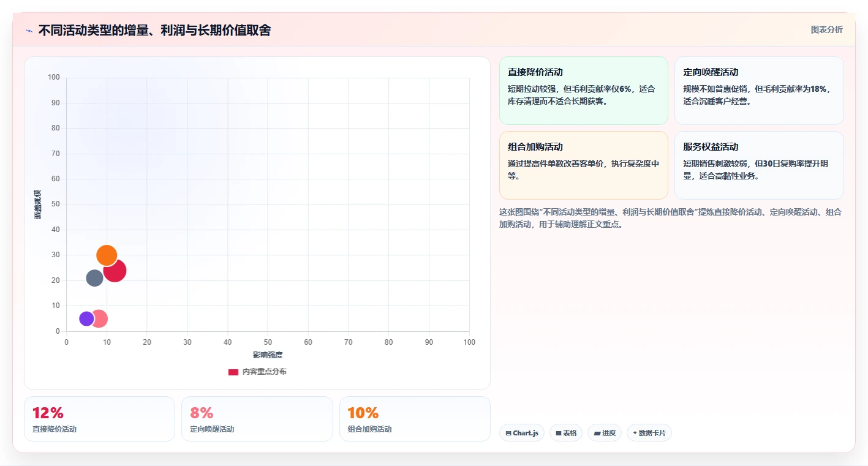The height and width of the screenshot is (466, 868).
Task: Toggle the 内容重点分布 legend swatch
Action: tap(233, 372)
